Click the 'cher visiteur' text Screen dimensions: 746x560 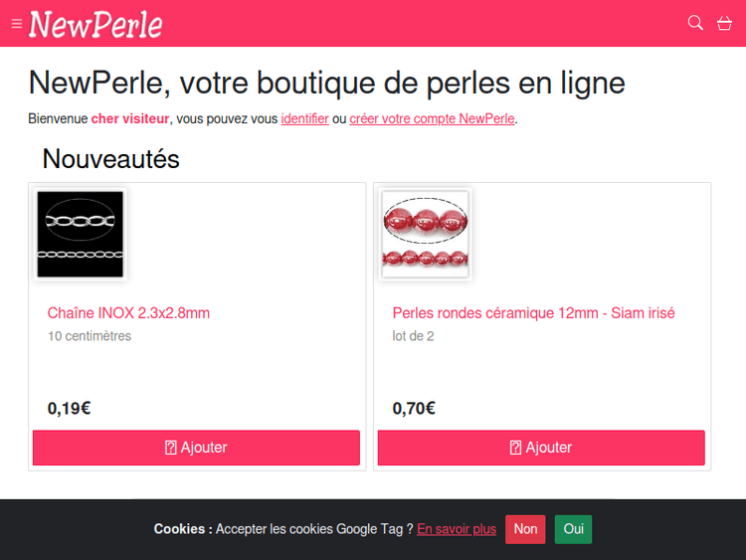(130, 119)
